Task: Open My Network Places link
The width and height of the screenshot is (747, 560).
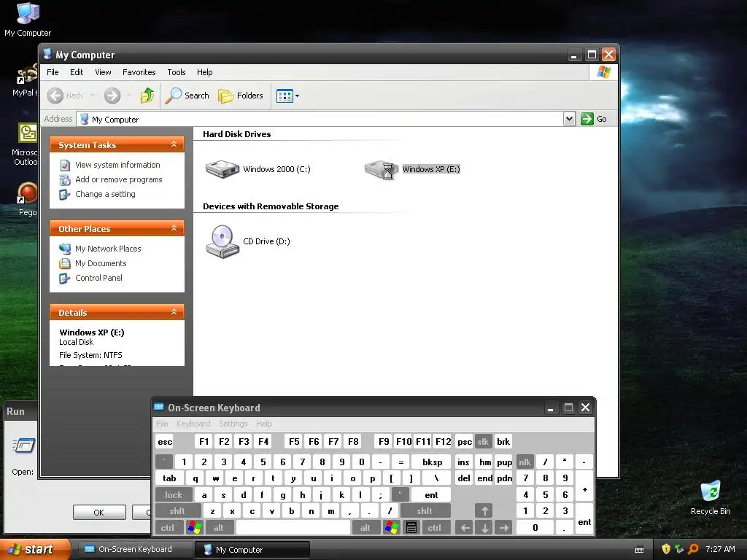Action: 108,249
